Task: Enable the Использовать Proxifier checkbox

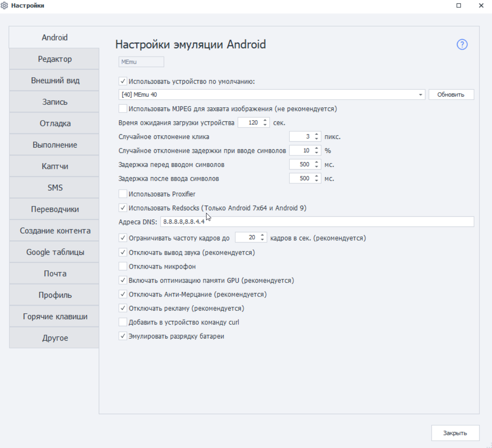Action: pos(123,194)
